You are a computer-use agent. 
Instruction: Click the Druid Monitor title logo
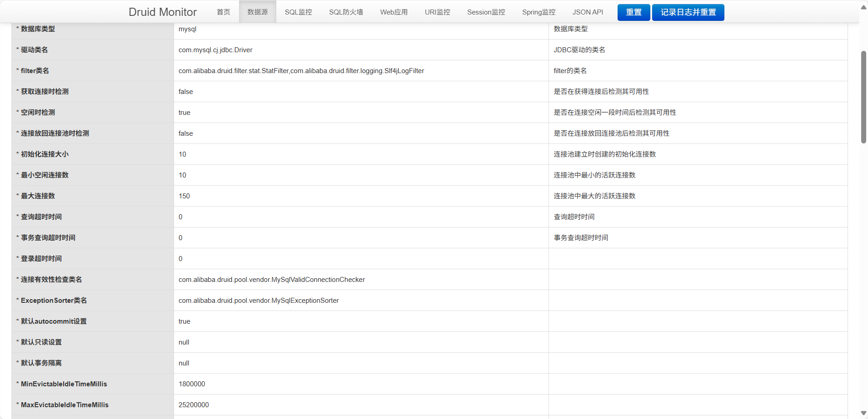pyautogui.click(x=162, y=12)
